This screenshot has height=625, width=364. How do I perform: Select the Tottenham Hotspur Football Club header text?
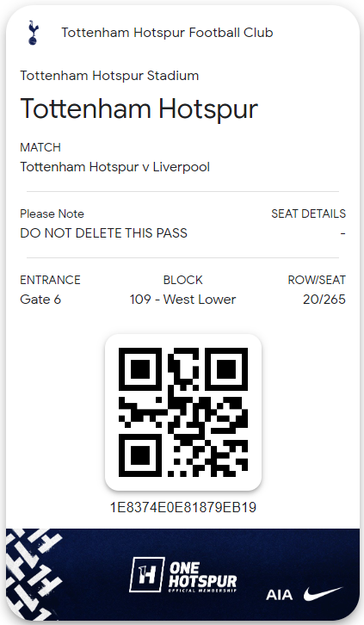[167, 33]
